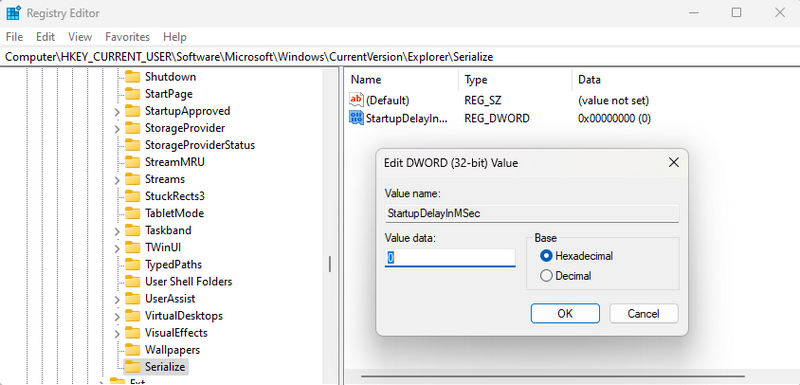Click the StartupApproved folder icon
This screenshot has height=385, width=800.
[x=133, y=111]
